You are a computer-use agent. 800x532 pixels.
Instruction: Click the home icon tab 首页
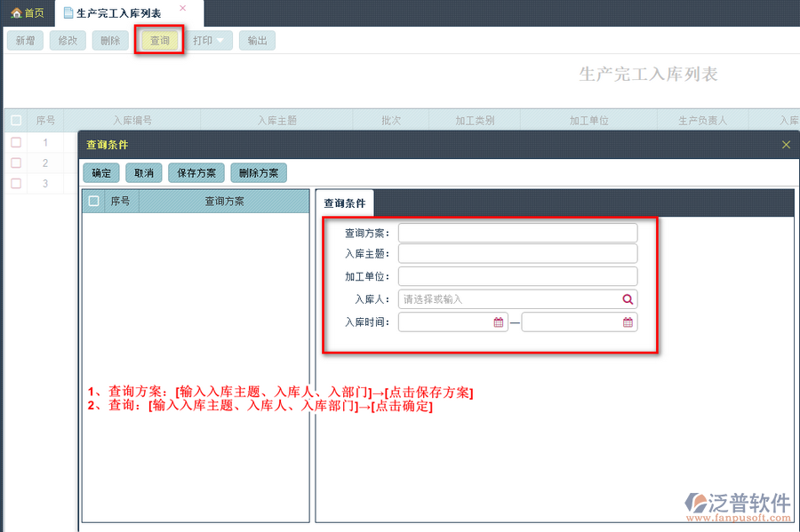point(28,13)
